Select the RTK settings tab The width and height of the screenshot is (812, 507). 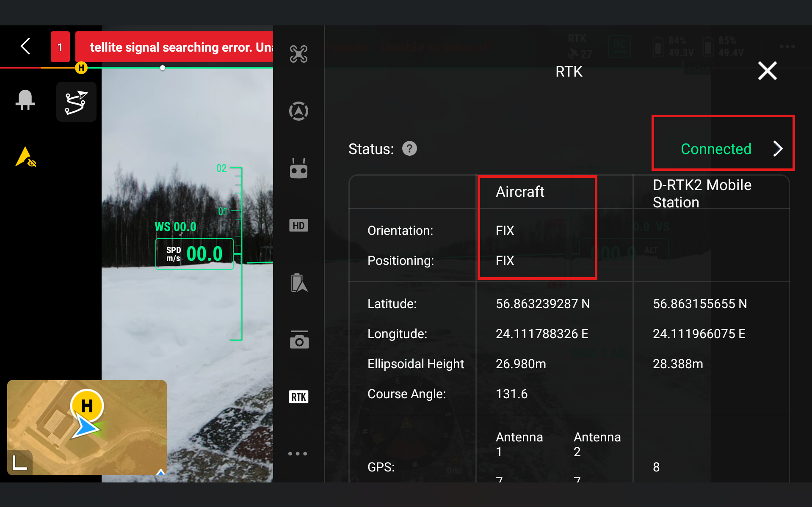[x=298, y=397]
